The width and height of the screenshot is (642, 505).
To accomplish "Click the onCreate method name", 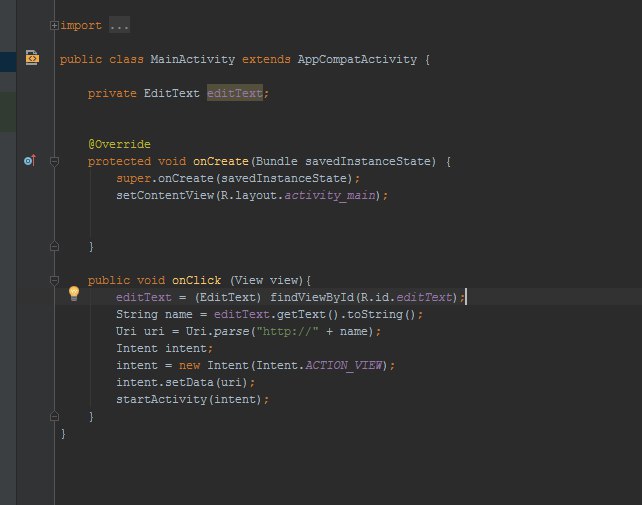I will coord(221,161).
